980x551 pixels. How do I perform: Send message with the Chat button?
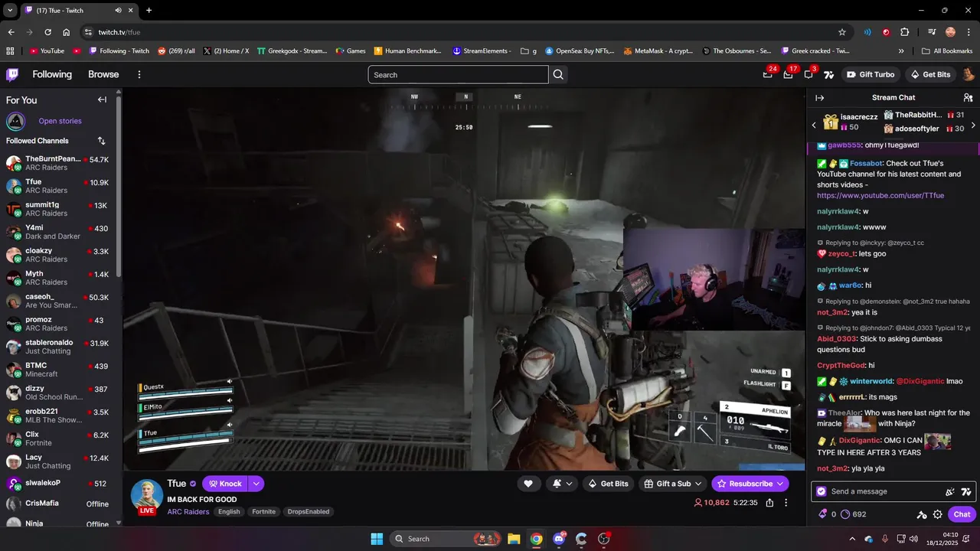962,514
